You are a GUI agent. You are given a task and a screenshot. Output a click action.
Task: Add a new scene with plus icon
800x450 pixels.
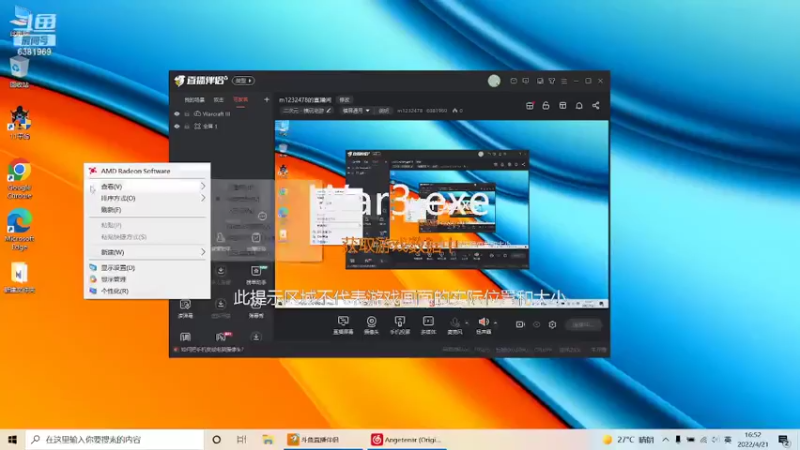click(x=266, y=99)
